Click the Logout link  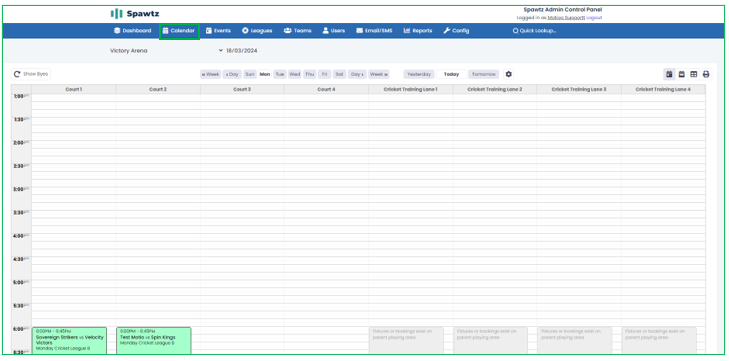tap(594, 18)
